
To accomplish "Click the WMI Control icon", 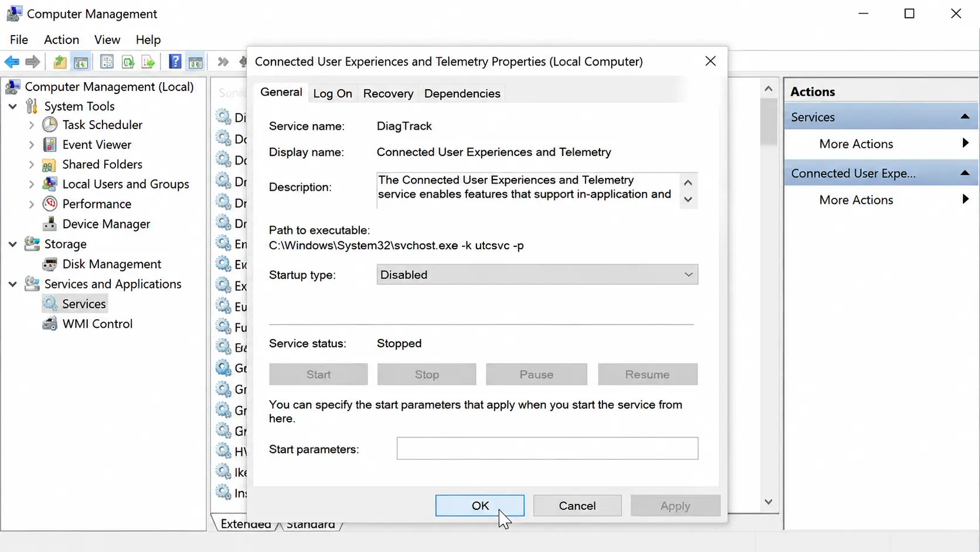I will (x=50, y=324).
